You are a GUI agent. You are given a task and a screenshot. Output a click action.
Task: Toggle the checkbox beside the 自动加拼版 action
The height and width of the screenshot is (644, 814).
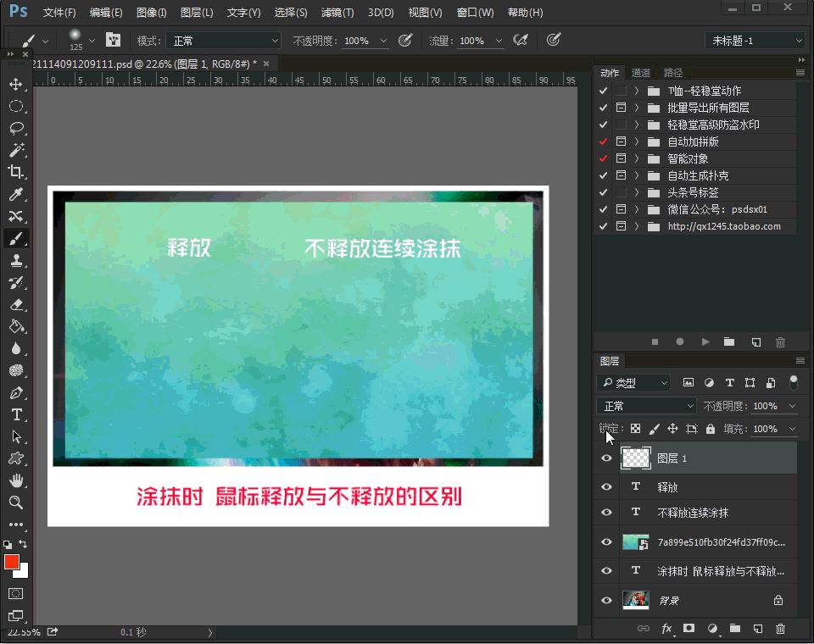coord(605,142)
